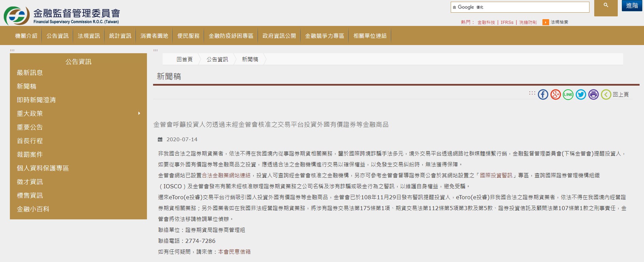
Task: Open hot keyword 洗錢防制
Action: coord(528,23)
